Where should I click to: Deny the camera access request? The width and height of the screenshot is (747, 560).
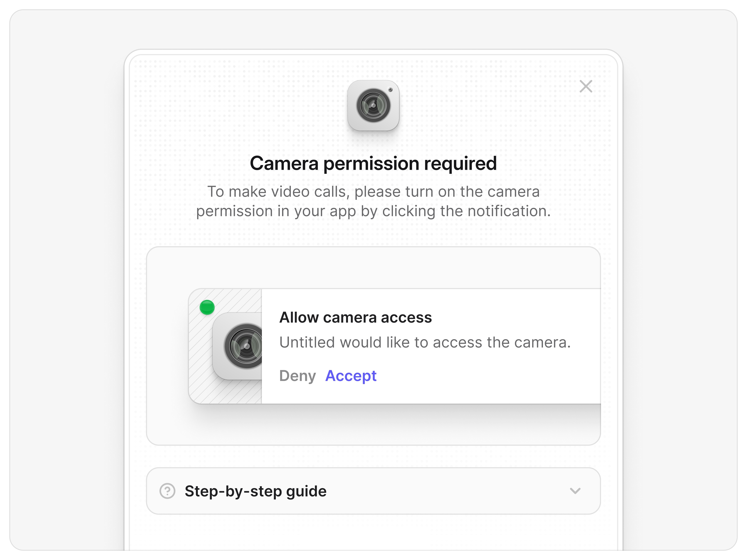298,376
